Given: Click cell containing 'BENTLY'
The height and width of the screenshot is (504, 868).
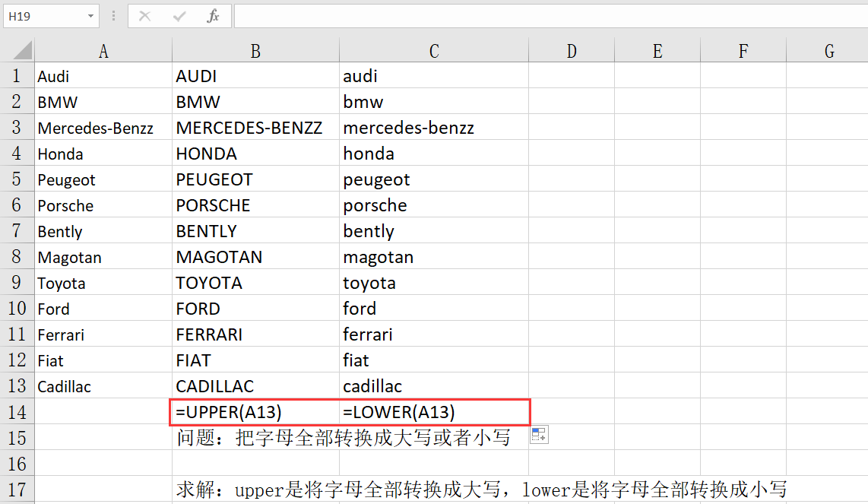Looking at the screenshot, I should [255, 230].
